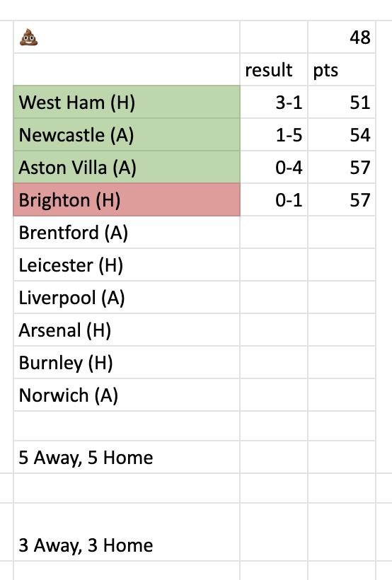392x580 pixels.
Task: Select the Newcastle (A) cell
Action: click(127, 134)
